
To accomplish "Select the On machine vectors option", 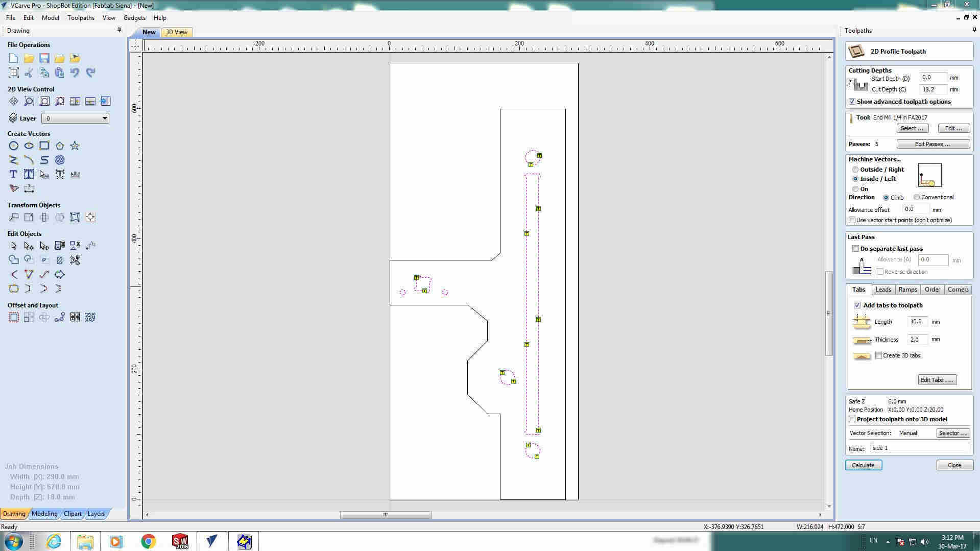I will pyautogui.click(x=855, y=189).
